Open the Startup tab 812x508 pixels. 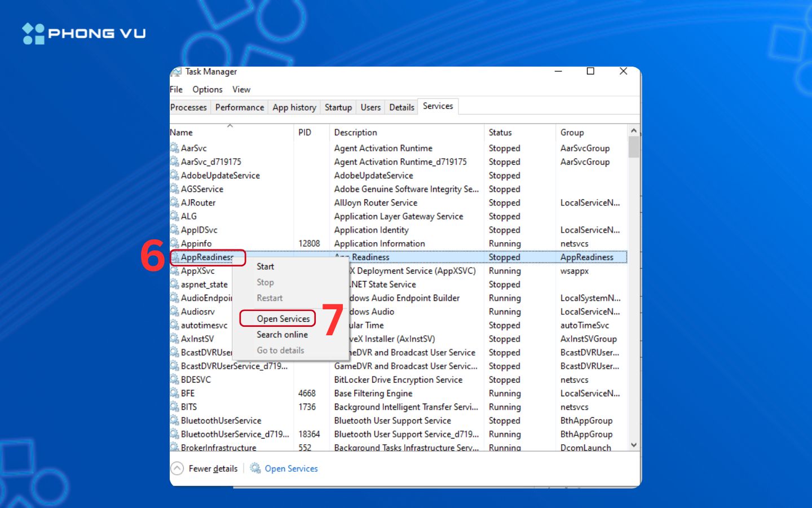tap(338, 107)
